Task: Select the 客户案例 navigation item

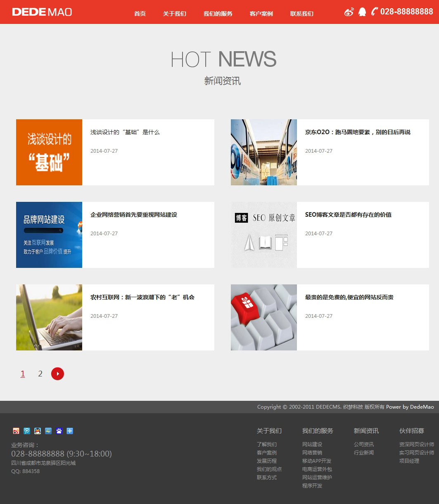Action: (x=261, y=14)
